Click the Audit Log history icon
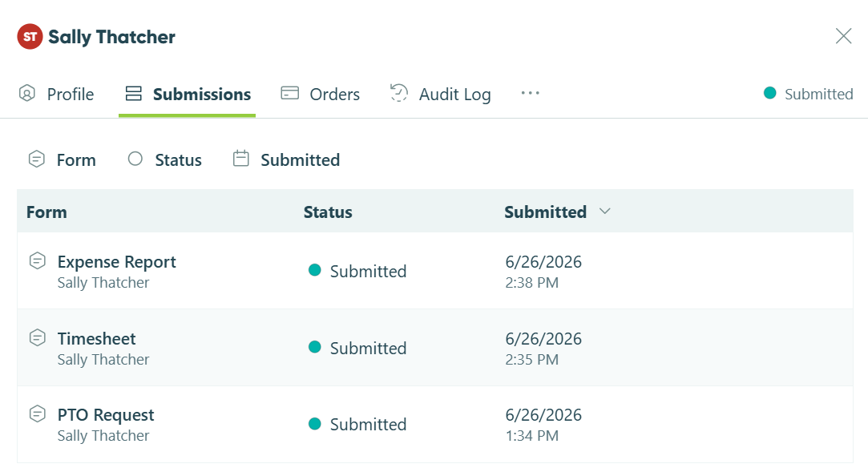Screen dimensions: 868x472 pyautogui.click(x=399, y=92)
